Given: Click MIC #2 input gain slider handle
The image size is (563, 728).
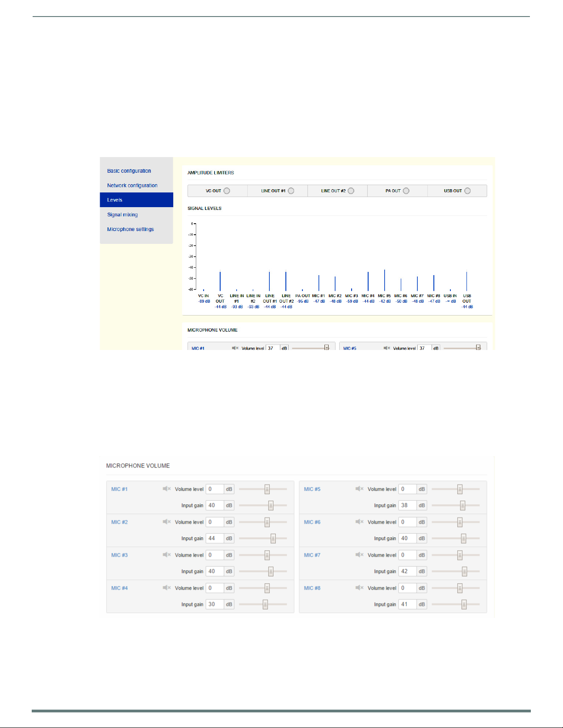Looking at the screenshot, I should (273, 538).
